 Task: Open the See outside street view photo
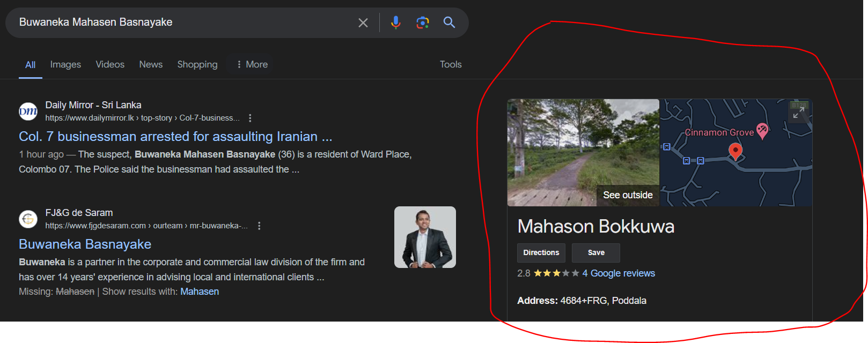(x=583, y=153)
